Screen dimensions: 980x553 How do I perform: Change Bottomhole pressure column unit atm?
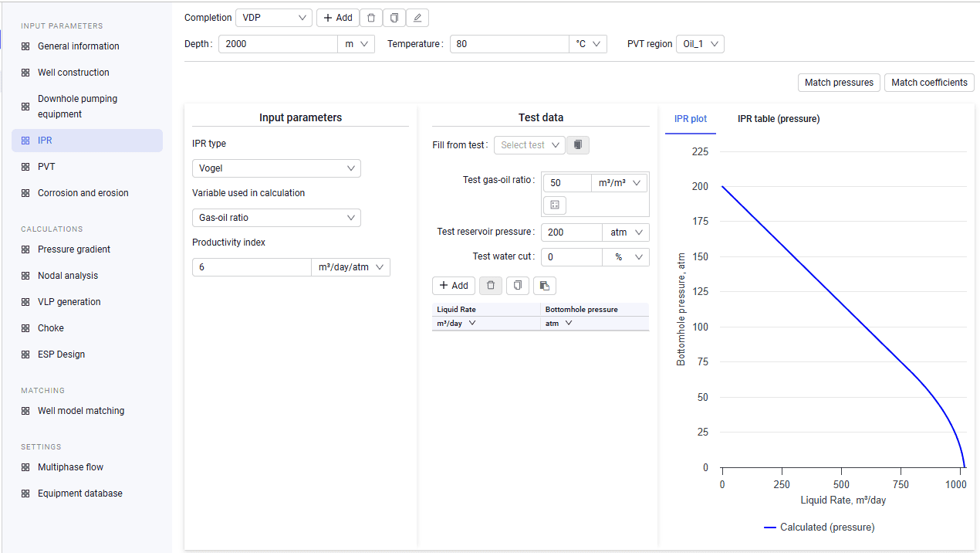coord(559,324)
